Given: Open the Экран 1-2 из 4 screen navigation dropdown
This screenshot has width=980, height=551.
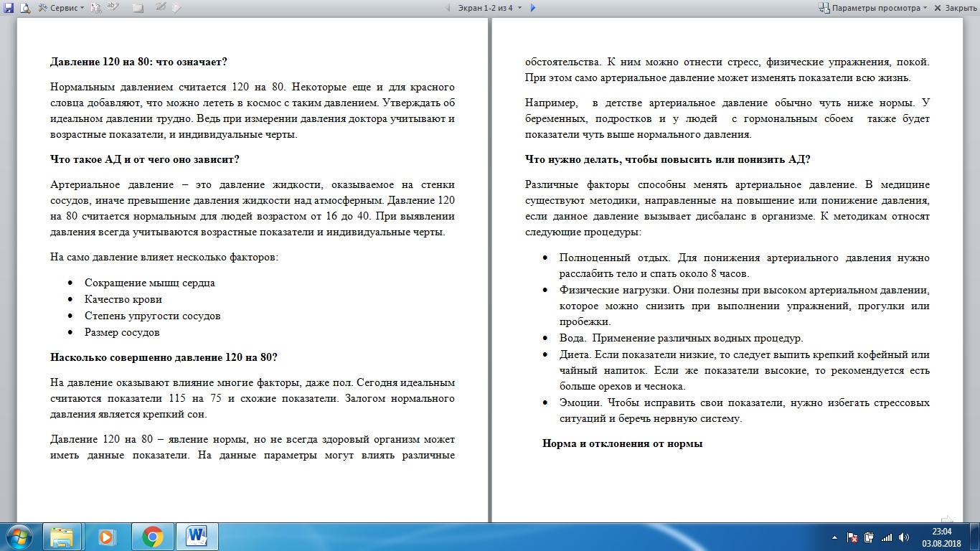Looking at the screenshot, I should pyautogui.click(x=489, y=8).
